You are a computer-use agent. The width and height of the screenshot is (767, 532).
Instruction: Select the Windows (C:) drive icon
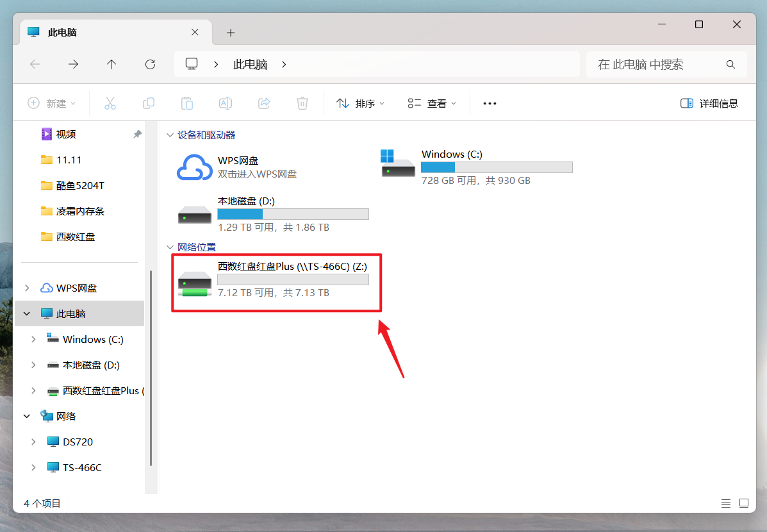pyautogui.click(x=398, y=163)
